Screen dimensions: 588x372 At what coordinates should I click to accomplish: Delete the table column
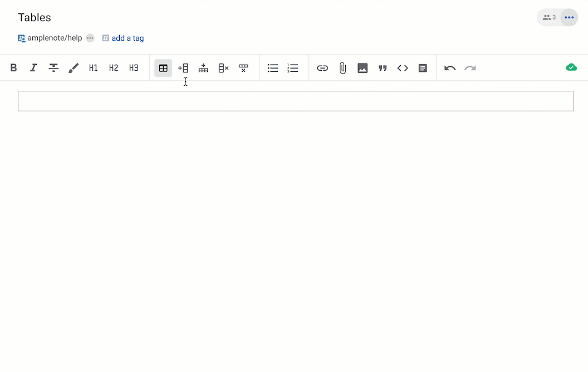pyautogui.click(x=223, y=68)
